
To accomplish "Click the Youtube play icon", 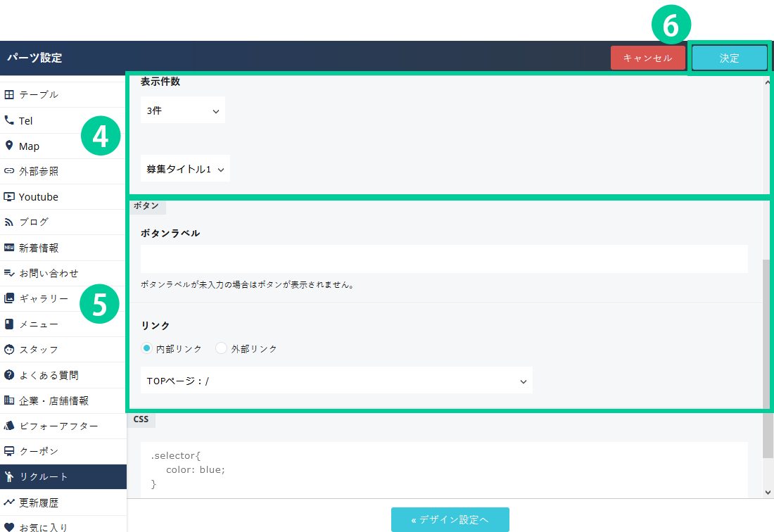I will [x=9, y=197].
